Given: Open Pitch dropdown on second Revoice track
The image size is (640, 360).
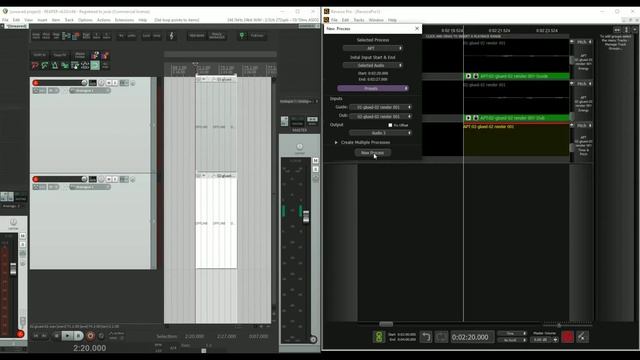Looking at the screenshot, I should click(x=584, y=84).
